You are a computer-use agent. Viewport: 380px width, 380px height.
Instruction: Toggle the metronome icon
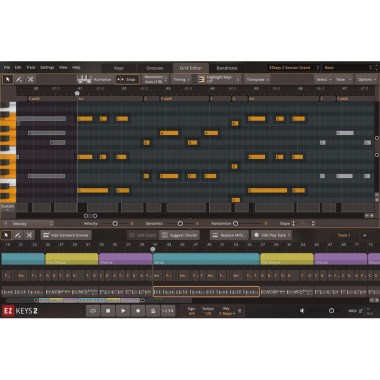click(153, 311)
